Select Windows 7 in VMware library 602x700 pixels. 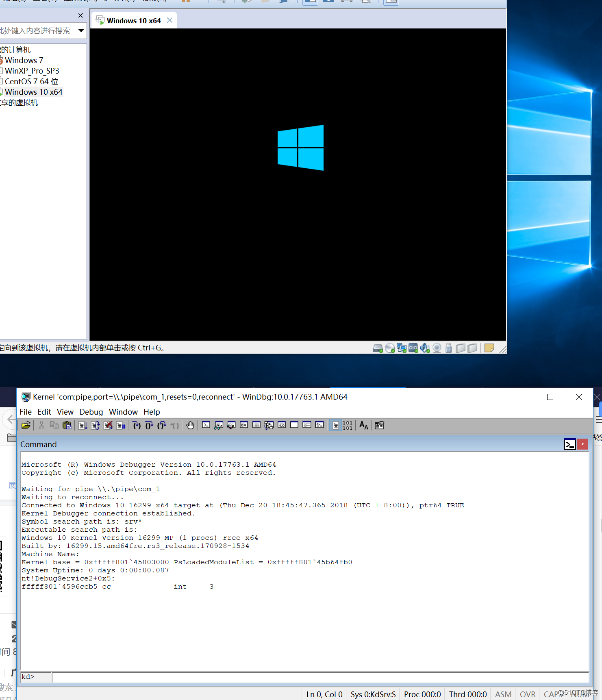point(24,60)
